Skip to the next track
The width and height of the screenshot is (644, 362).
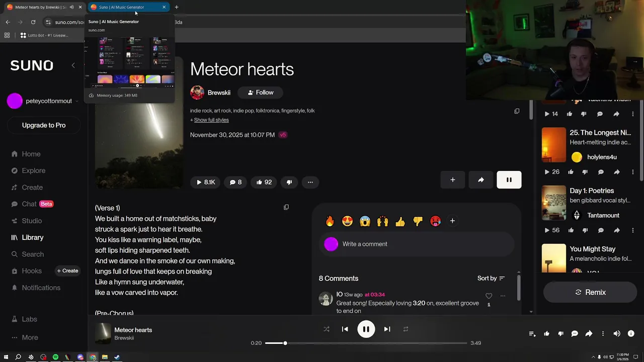coord(387,329)
